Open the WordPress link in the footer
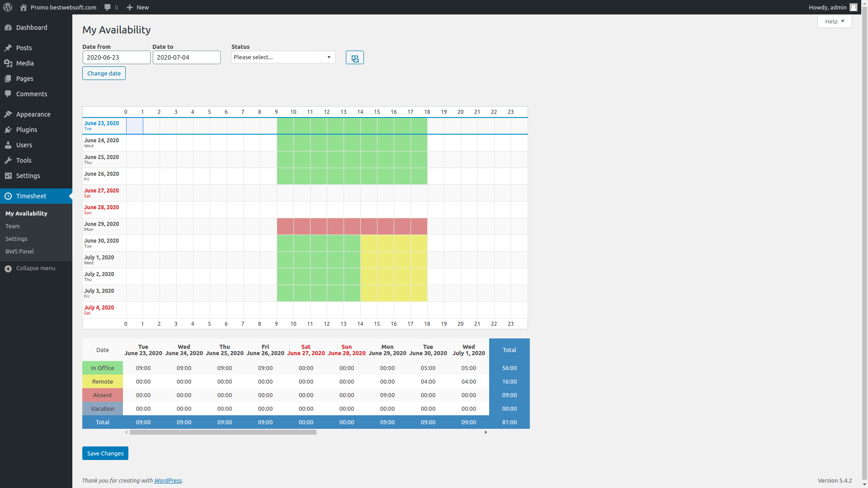The image size is (868, 488). tap(168, 480)
